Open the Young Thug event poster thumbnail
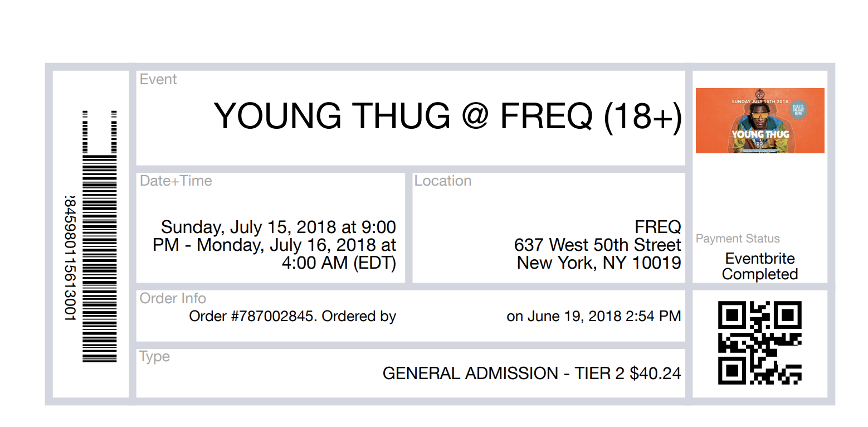This screenshot has height=427, width=868. point(760,120)
